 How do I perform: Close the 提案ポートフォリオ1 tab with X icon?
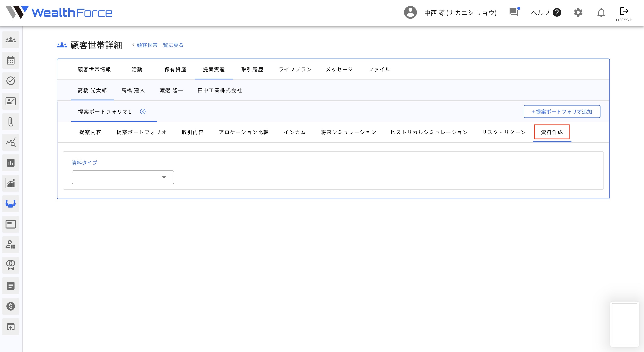click(x=143, y=111)
